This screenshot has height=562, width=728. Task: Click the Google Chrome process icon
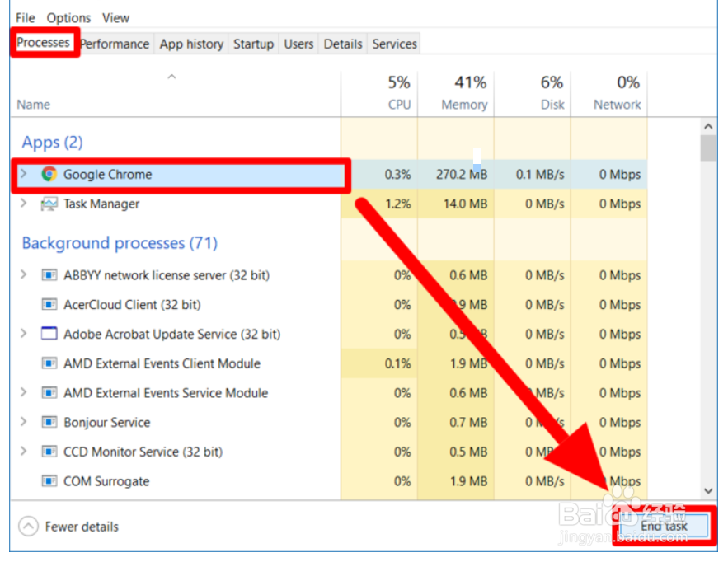[49, 174]
